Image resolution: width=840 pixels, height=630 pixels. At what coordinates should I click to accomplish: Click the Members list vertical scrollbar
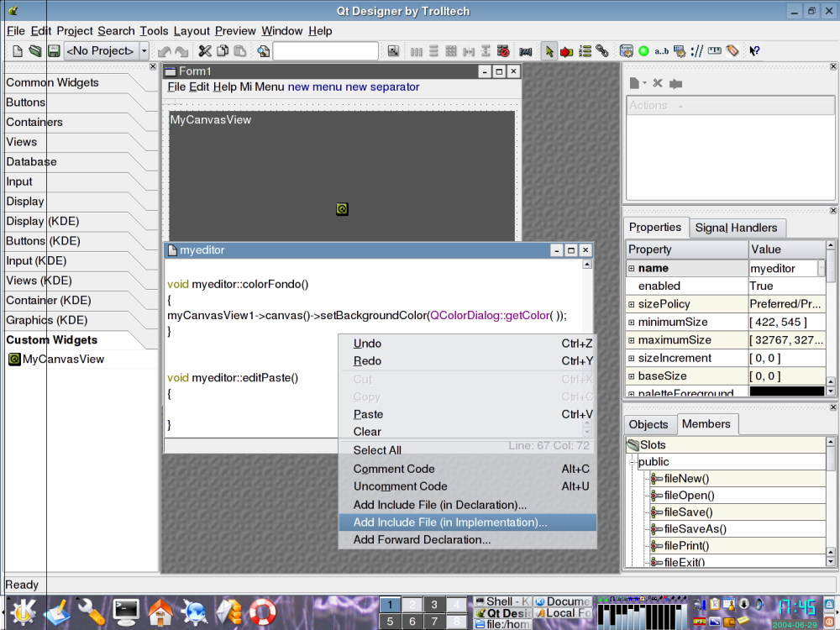831,502
